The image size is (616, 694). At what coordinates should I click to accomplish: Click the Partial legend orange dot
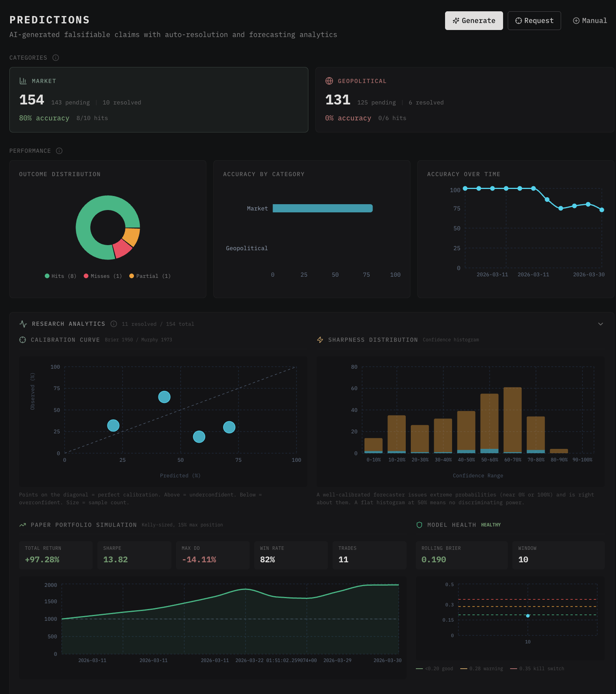pos(132,276)
